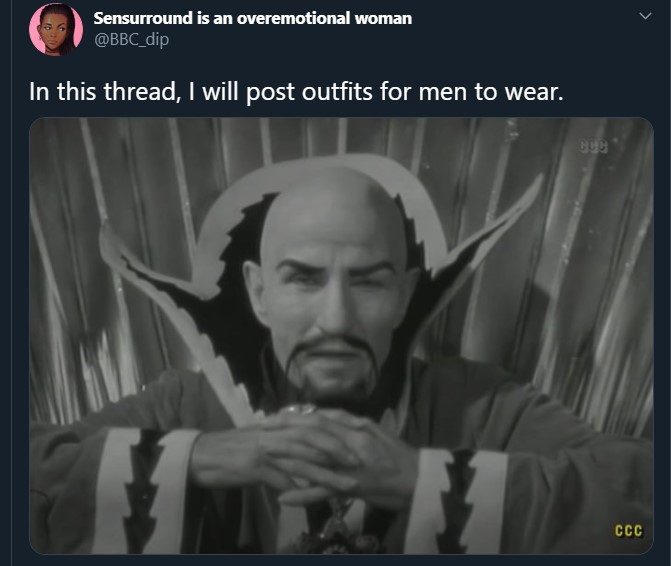Open the Sensurround display name profile link
Viewport: 671px width, 566px height.
point(252,18)
